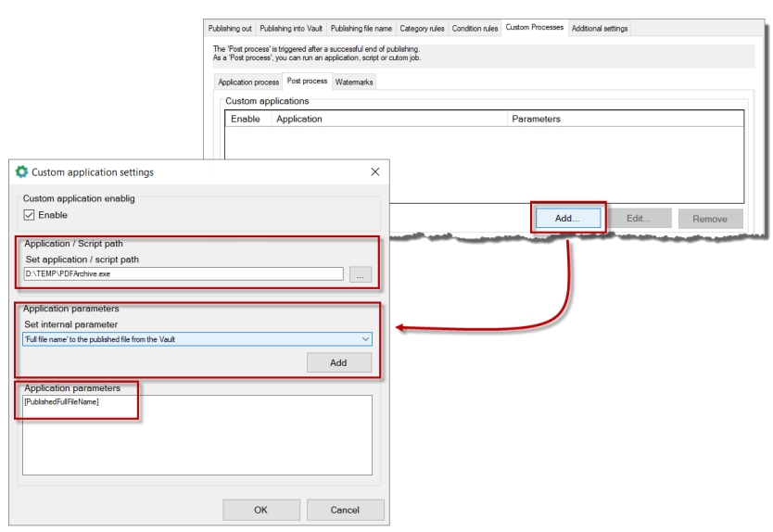This screenshot has height=532, width=773.
Task: Browse for script path with ellipsis button
Action: tap(361, 274)
